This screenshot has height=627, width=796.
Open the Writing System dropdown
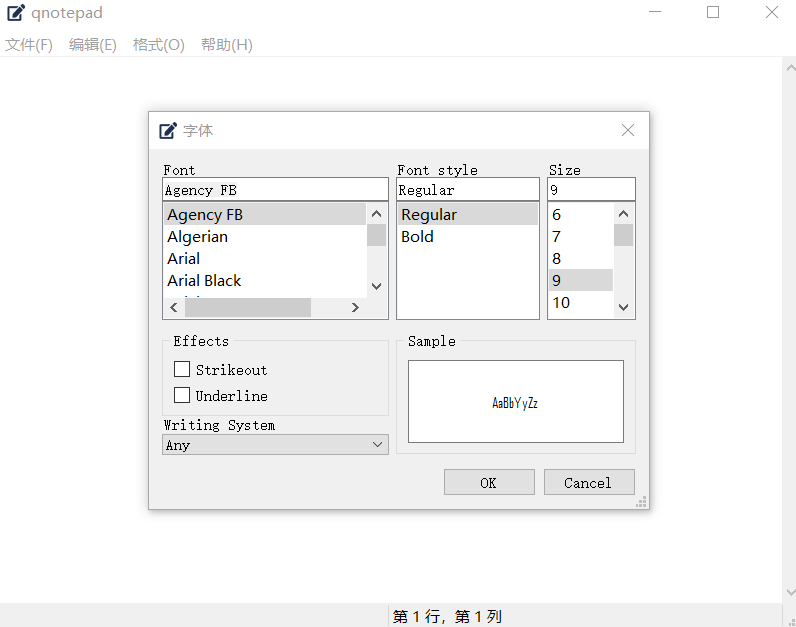pos(275,445)
